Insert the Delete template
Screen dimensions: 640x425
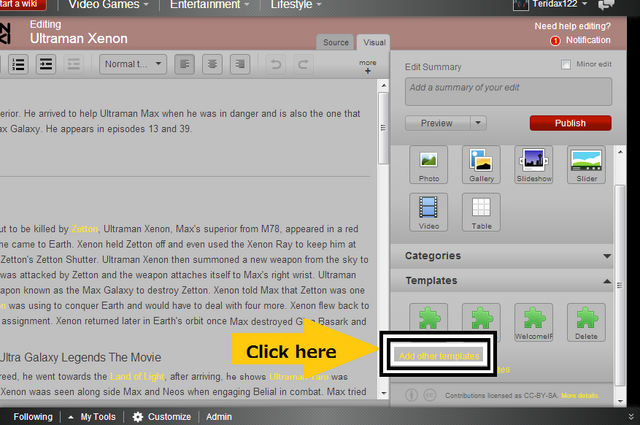pos(587,323)
